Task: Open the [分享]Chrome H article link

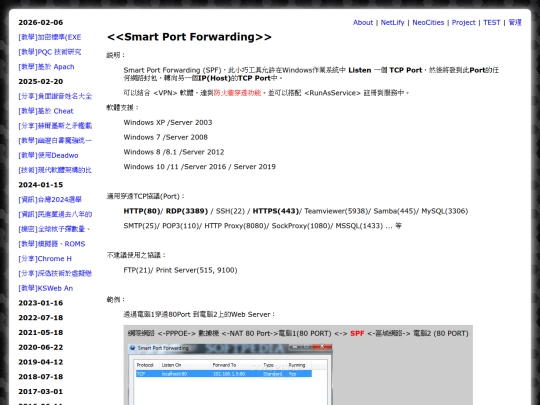Action: click(x=45, y=259)
